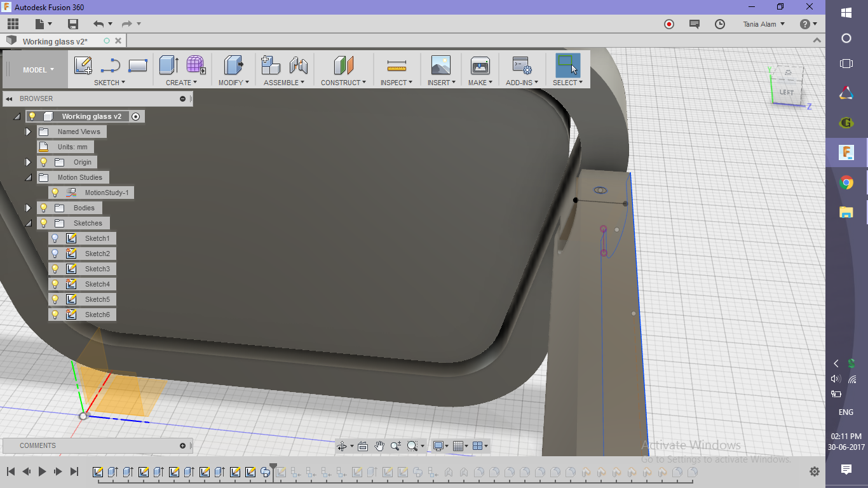The image size is (868, 488).
Task: Collapse the BROWSER panel with double arrows
Action: coord(10,98)
